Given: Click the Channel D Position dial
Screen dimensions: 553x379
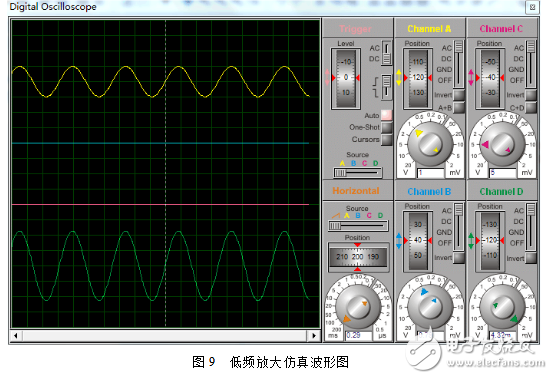Looking at the screenshot, I should coord(490,241).
